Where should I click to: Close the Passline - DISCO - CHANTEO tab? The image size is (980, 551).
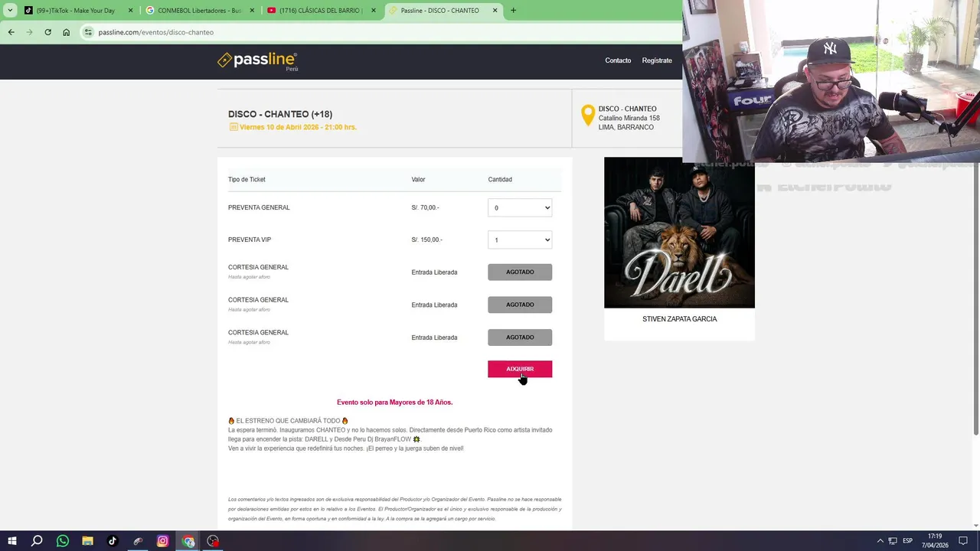pos(495,11)
